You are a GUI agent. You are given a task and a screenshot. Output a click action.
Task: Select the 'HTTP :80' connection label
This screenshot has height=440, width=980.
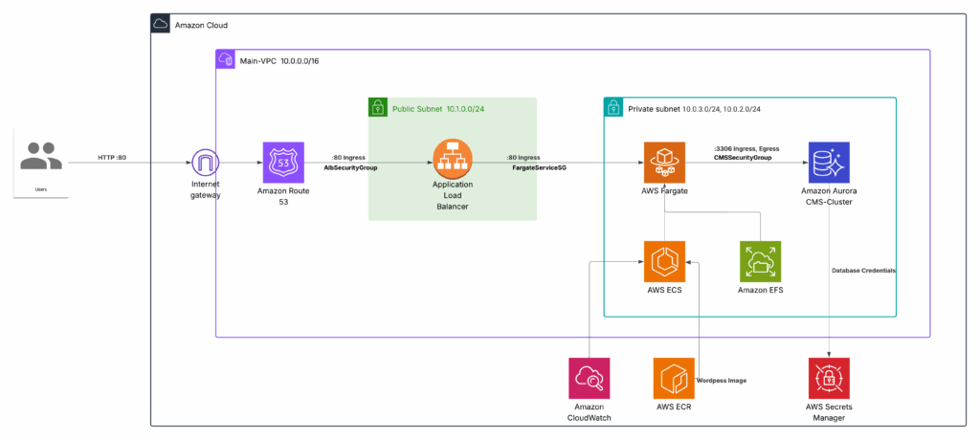(111, 157)
